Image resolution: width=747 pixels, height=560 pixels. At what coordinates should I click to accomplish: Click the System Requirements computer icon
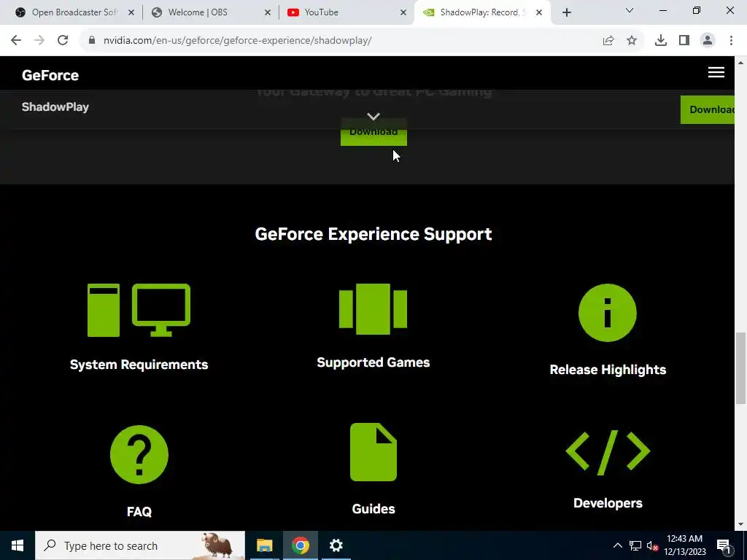click(139, 310)
